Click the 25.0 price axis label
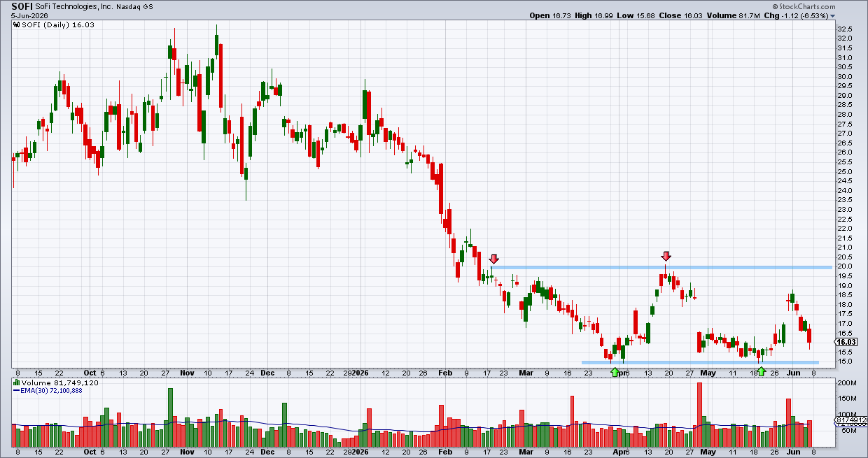The image size is (868, 458). (844, 171)
